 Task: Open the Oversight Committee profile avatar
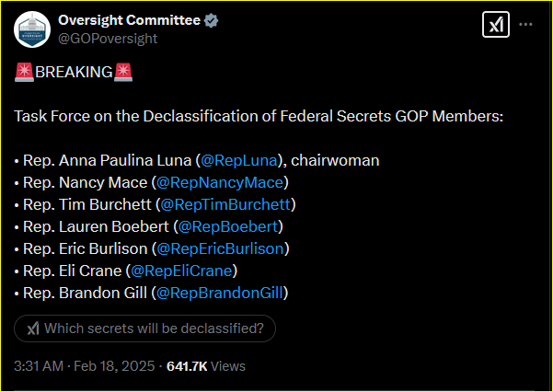32,29
